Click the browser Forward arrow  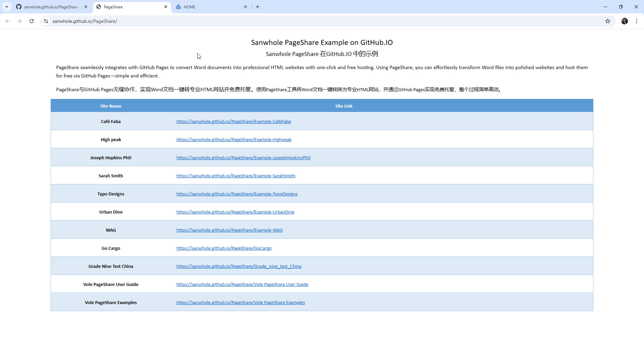[x=19, y=21]
